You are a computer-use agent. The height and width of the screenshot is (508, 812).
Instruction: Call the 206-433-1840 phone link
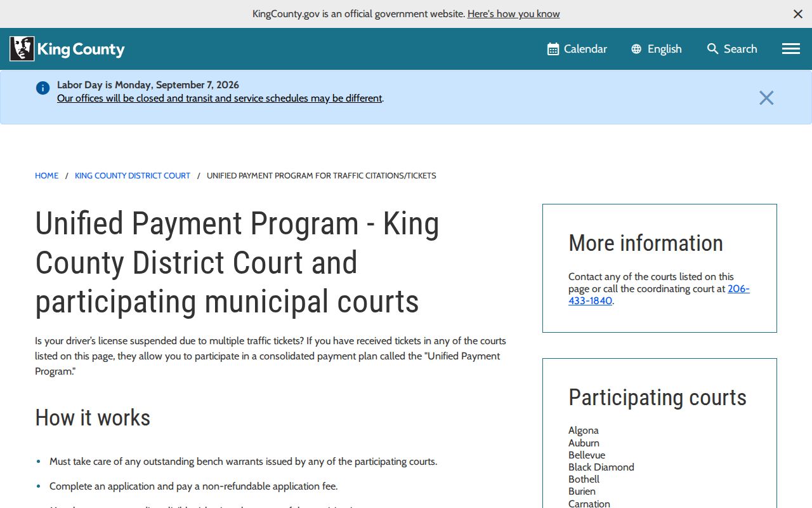[x=658, y=295]
